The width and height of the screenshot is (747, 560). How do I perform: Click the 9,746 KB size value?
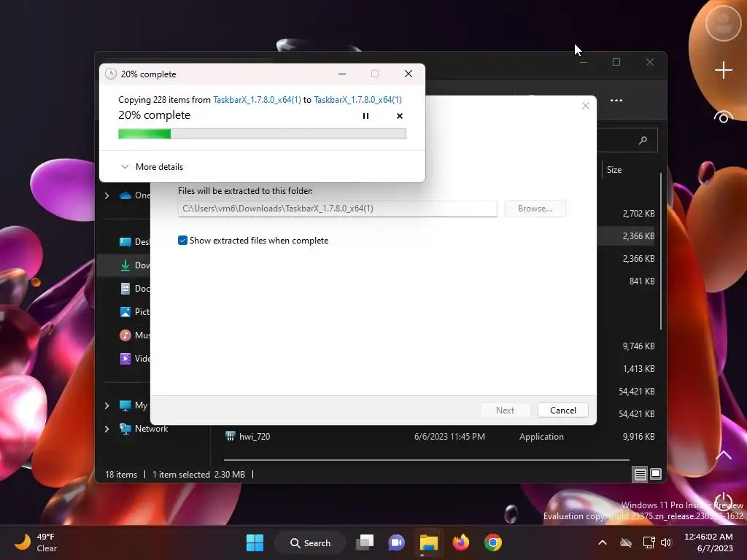pos(638,346)
